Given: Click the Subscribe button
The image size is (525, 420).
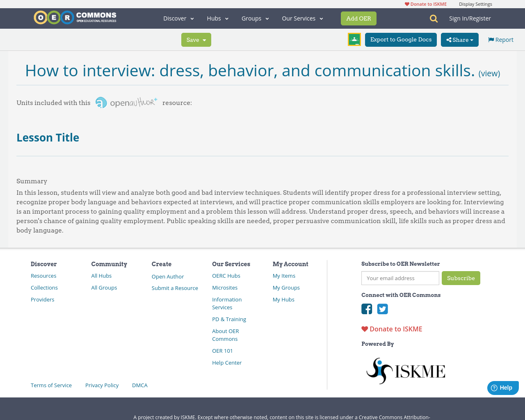Looking at the screenshot, I should [461, 278].
